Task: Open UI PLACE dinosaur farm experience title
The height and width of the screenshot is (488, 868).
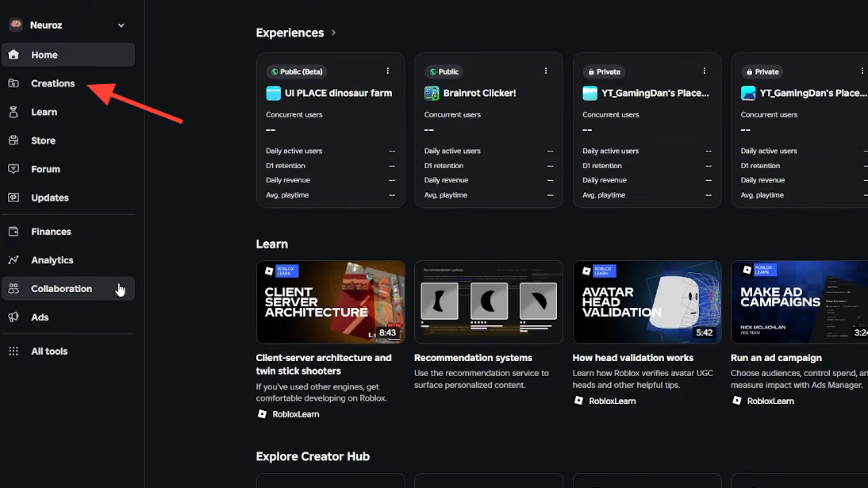Action: point(338,93)
